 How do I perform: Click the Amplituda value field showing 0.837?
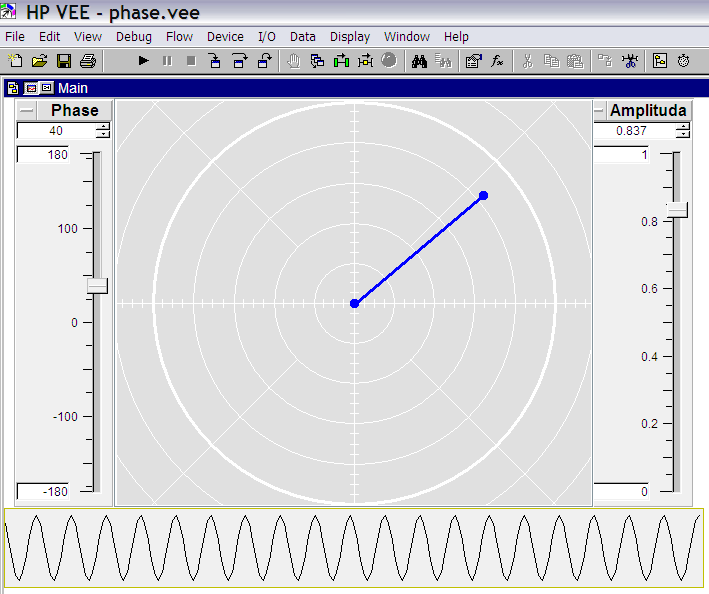coord(635,131)
